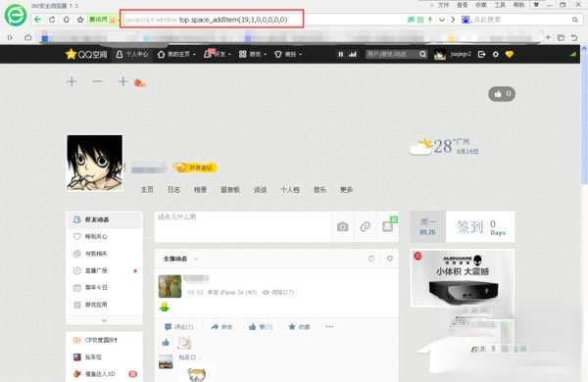The image size is (588, 382).
Task: Open the 帮助 menu
Action: pyautogui.click(x=518, y=5)
